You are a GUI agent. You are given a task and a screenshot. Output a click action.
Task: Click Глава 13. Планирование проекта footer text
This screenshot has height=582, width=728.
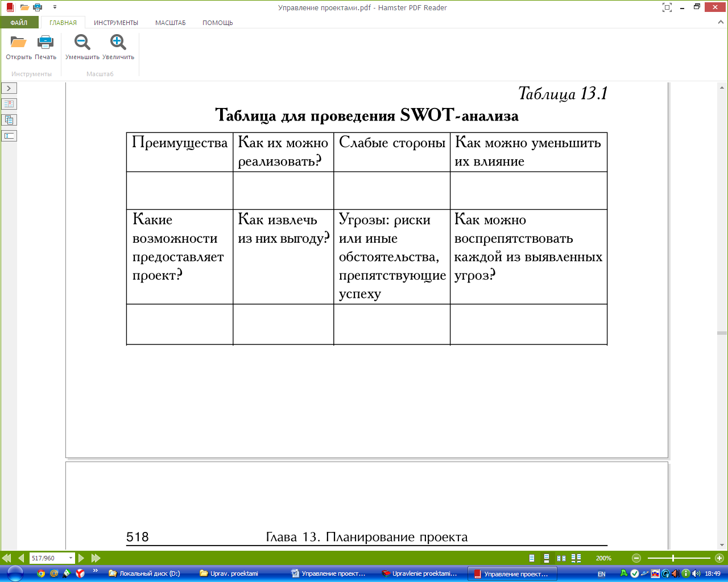pyautogui.click(x=367, y=537)
